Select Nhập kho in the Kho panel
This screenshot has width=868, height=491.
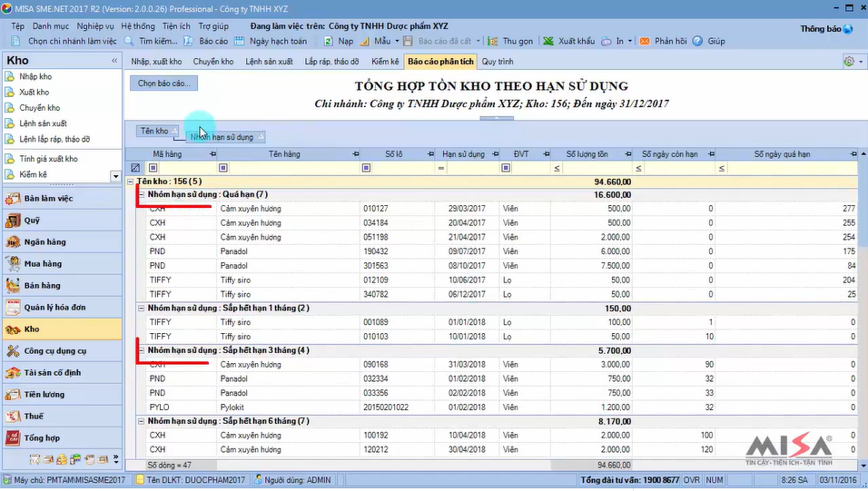pos(35,76)
